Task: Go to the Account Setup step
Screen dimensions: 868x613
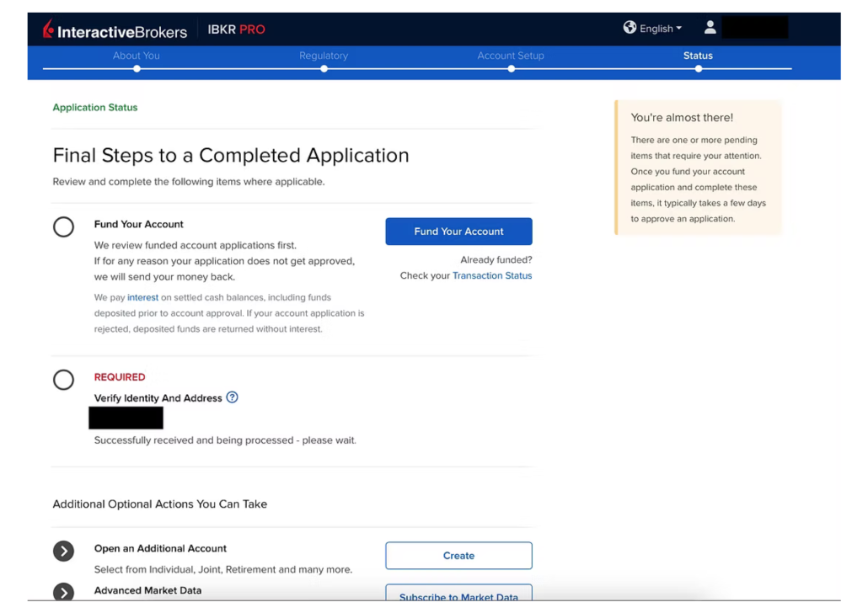Action: pos(511,56)
